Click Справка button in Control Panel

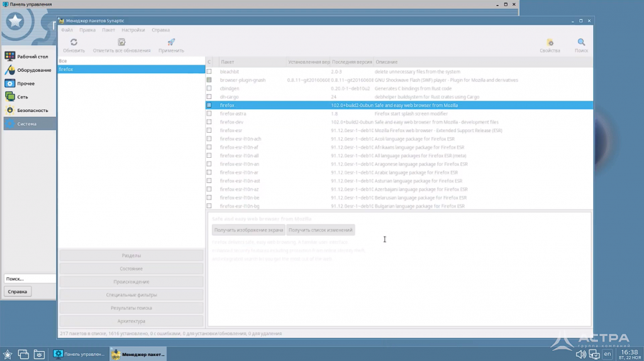coord(17,292)
